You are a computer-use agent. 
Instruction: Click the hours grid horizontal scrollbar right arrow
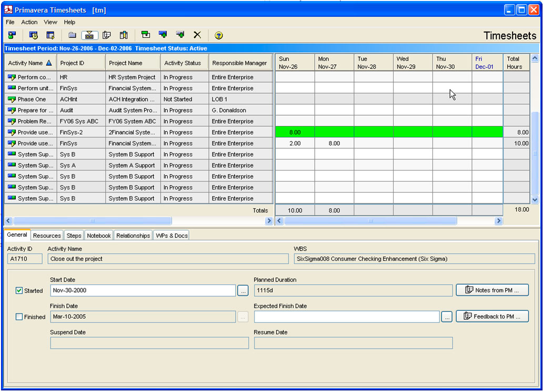498,220
